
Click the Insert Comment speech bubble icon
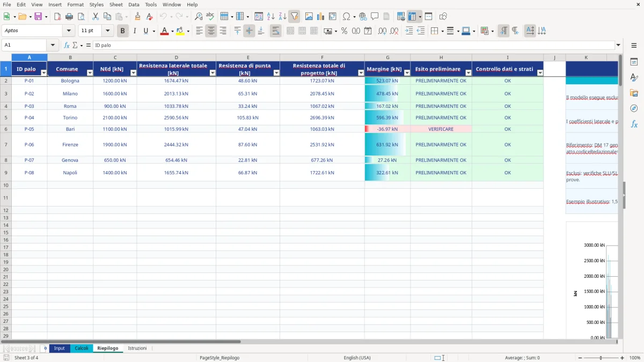click(x=375, y=17)
